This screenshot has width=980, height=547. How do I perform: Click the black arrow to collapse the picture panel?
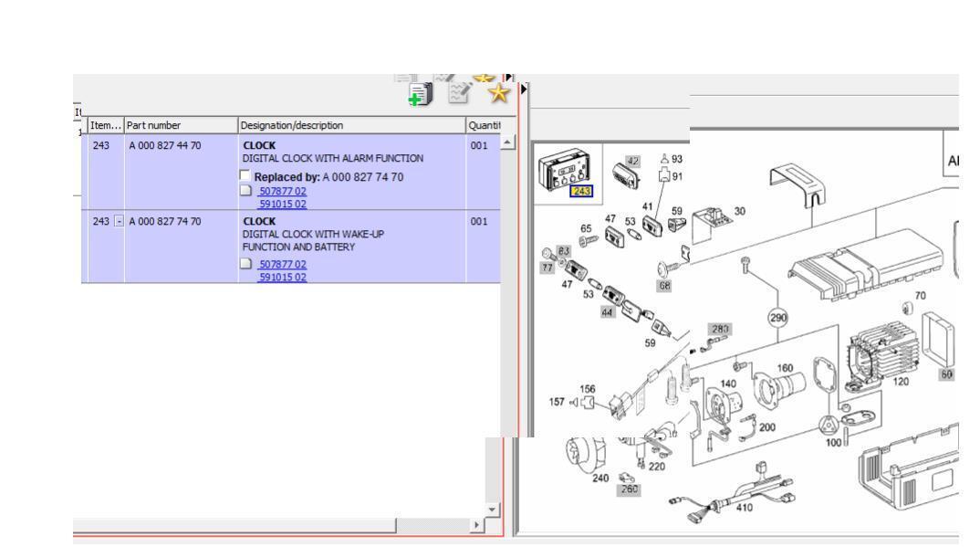[523, 89]
